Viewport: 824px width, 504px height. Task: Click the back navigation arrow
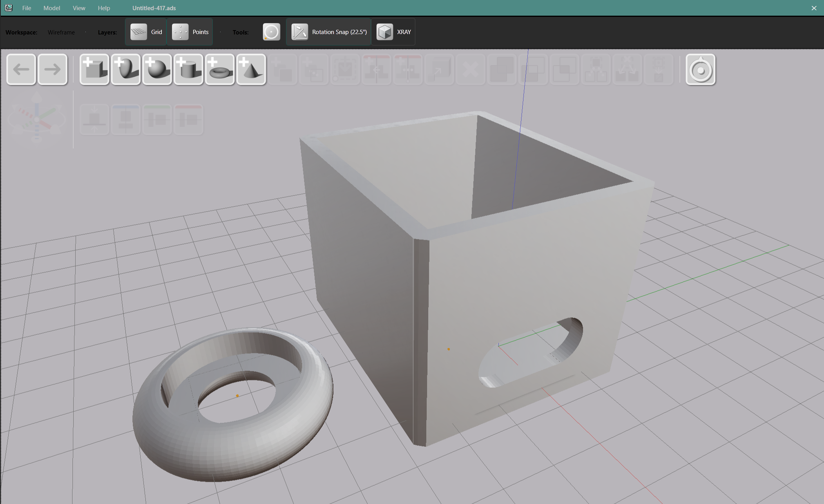[21, 69]
